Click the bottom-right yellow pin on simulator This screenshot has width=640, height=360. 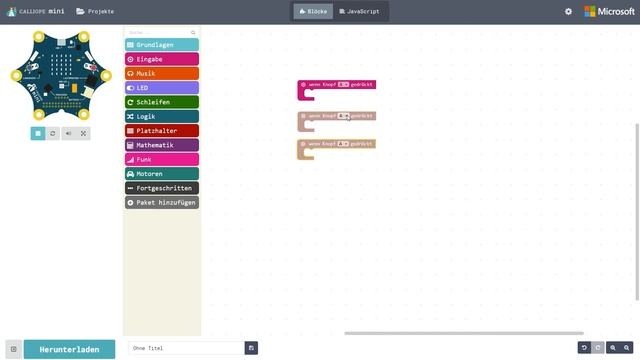tap(84, 114)
